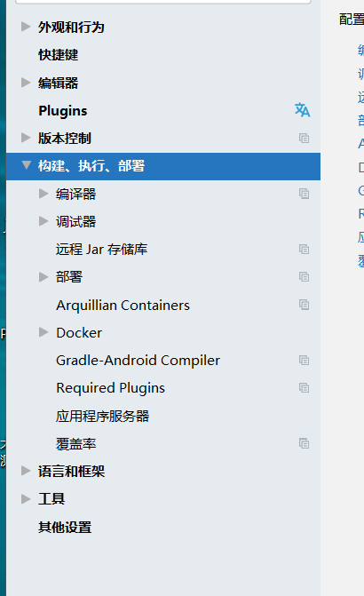This screenshot has width=364, height=596.
Task: Collapse the 构建、执行、部署 section arrow
Action: pos(27,165)
